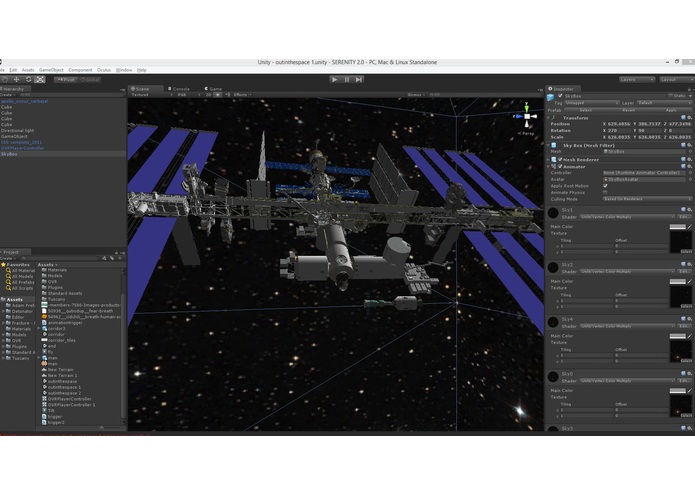
Task: Select the All Materials favorite search
Action: 20,270
